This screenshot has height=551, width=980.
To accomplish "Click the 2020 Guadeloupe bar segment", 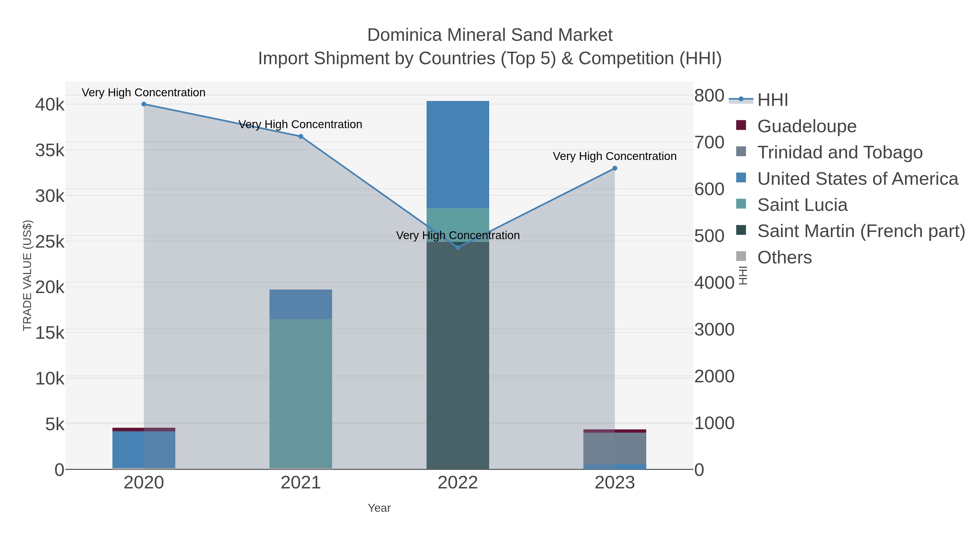I will point(144,430).
